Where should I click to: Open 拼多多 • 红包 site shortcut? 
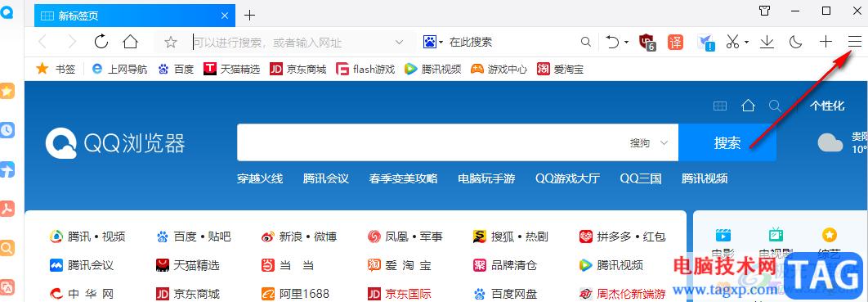pos(622,237)
